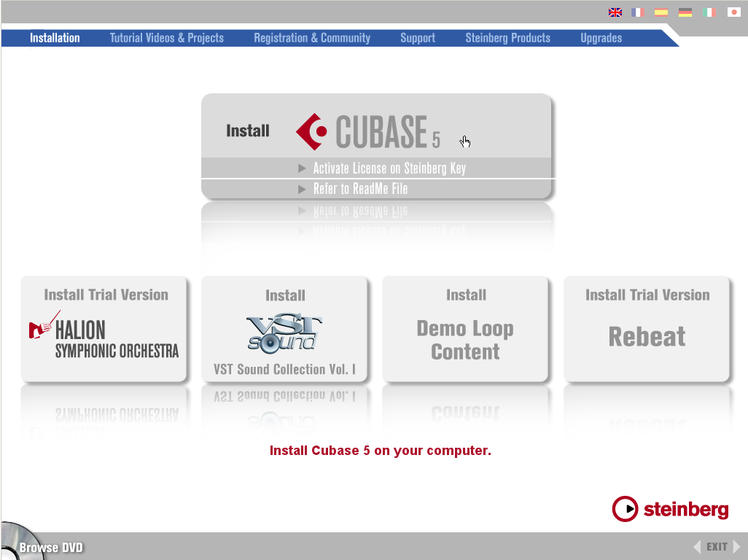Switch language using the French flag
The height and width of the screenshot is (560, 748).
pos(638,12)
